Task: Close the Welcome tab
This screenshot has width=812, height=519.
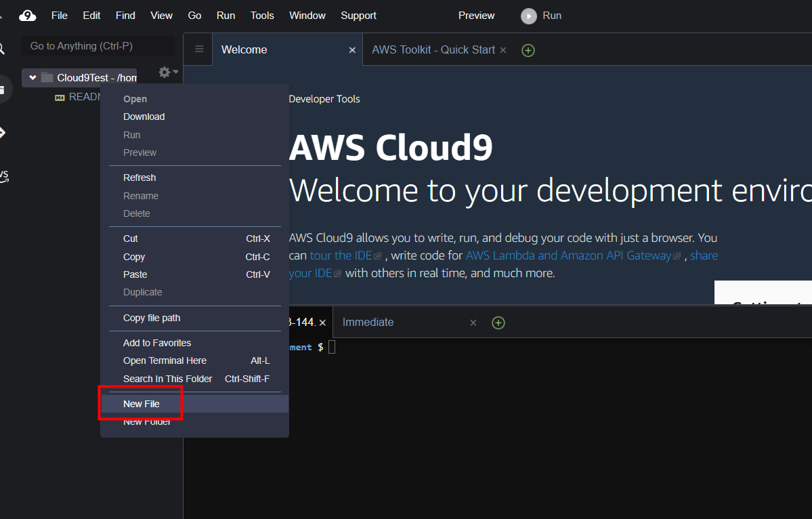Action: (352, 49)
